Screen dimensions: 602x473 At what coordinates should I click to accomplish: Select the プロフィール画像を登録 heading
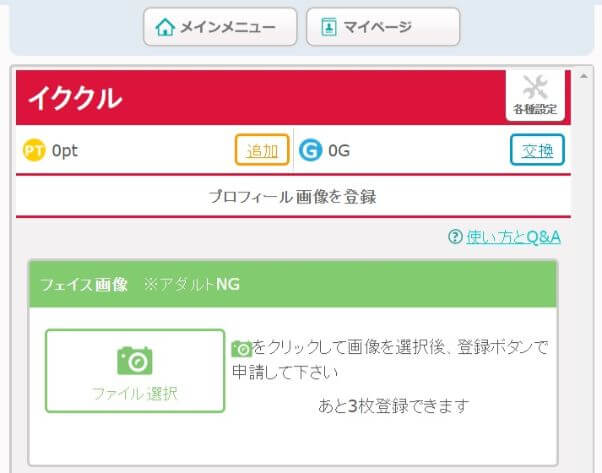(292, 197)
